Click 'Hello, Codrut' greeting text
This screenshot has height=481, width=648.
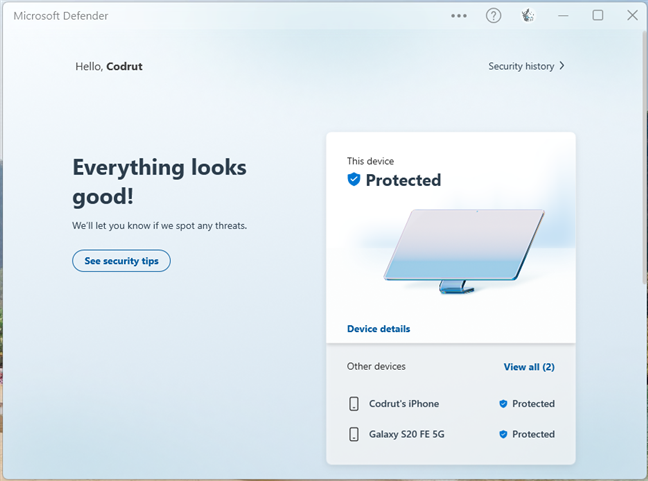click(109, 67)
